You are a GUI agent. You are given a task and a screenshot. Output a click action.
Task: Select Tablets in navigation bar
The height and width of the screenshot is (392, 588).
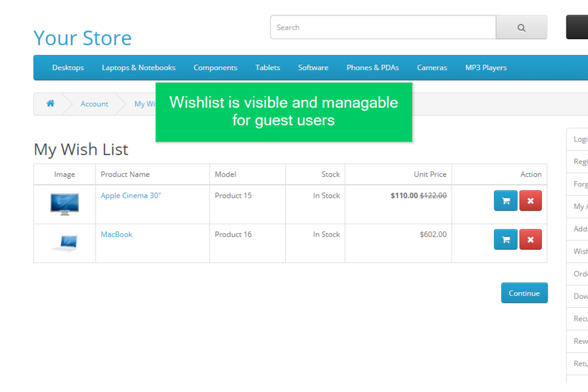coord(268,68)
